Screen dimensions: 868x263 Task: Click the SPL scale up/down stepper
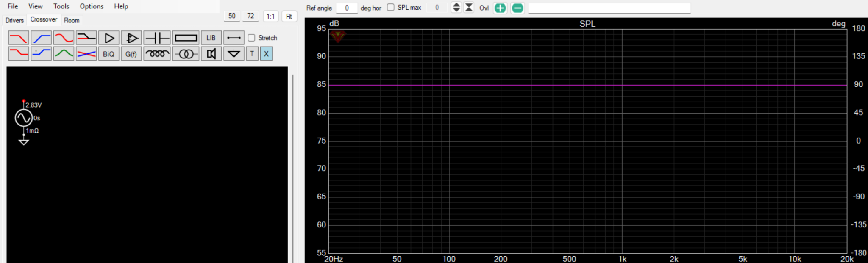(456, 8)
